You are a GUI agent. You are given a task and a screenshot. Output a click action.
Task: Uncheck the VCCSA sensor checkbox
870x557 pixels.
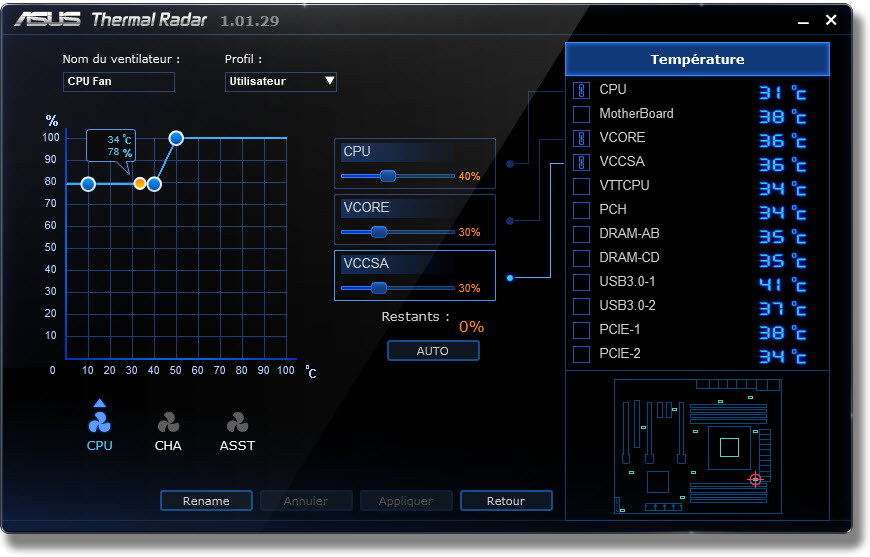pyautogui.click(x=581, y=162)
